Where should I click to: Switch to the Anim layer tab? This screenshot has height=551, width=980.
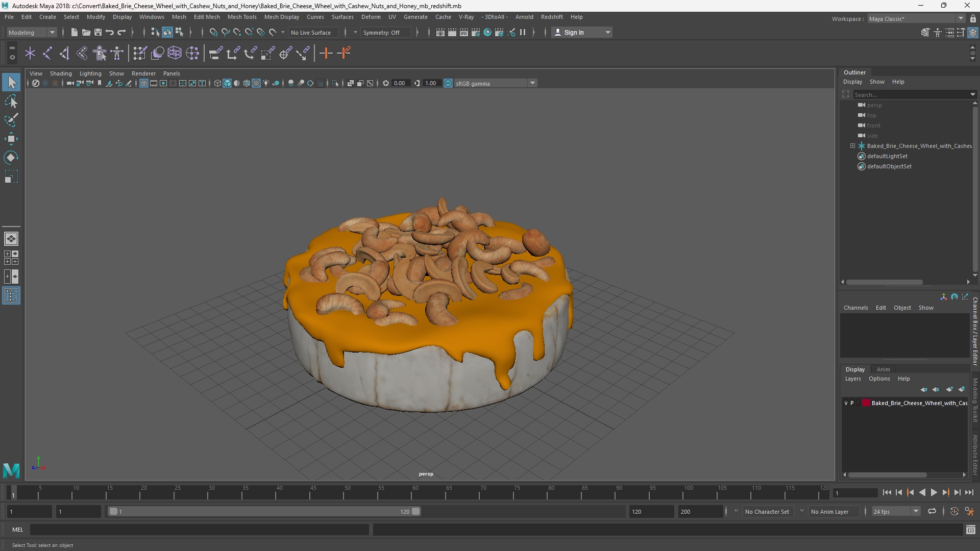(x=883, y=369)
